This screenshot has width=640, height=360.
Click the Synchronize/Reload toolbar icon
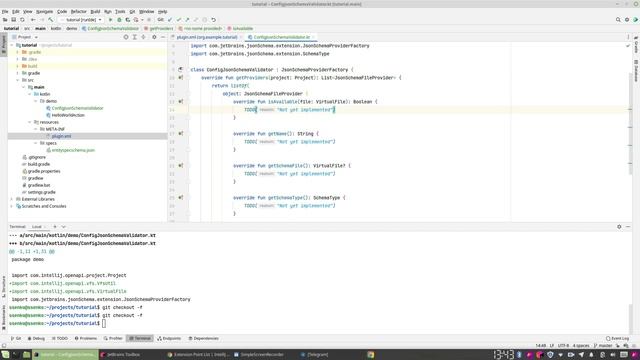tap(22, 20)
